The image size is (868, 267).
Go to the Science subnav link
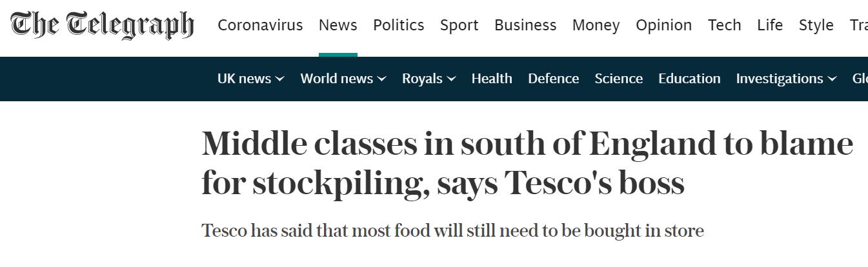click(618, 79)
